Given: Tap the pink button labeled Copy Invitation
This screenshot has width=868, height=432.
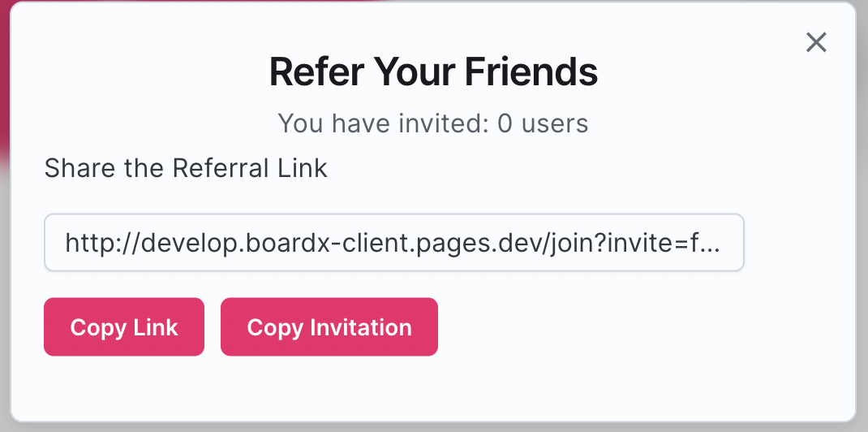Looking at the screenshot, I should click(329, 327).
